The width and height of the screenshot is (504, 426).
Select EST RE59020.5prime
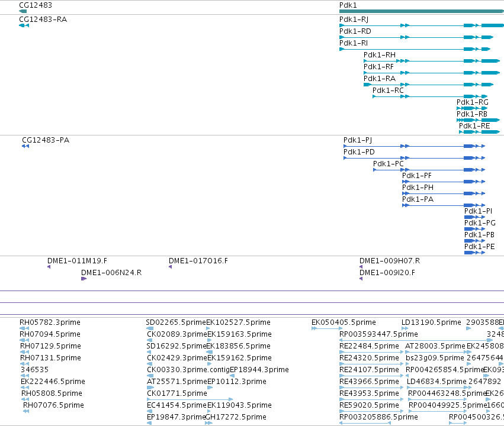369,405
